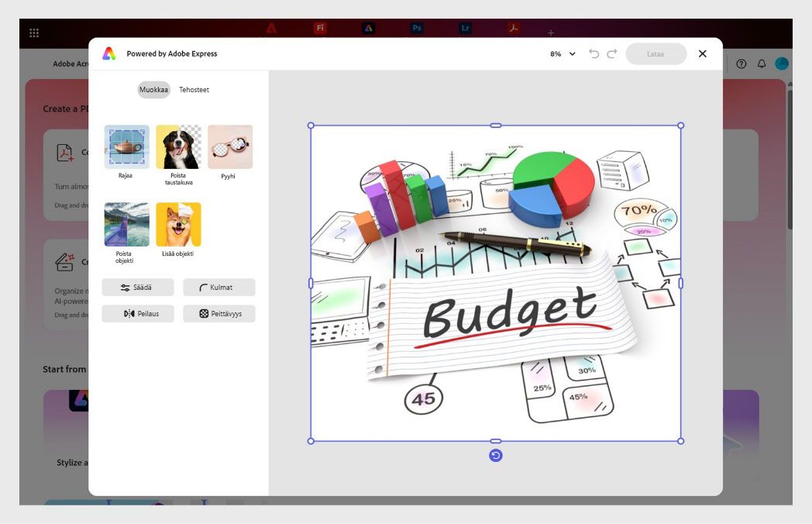This screenshot has height=524, width=812.
Task: Click the Peilaus flip button
Action: (138, 314)
